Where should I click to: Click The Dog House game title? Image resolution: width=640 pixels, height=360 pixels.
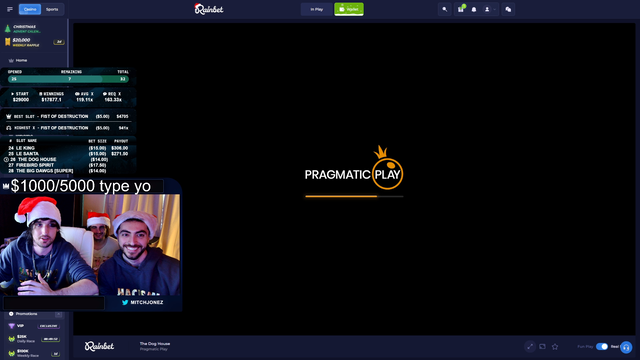tap(155, 344)
